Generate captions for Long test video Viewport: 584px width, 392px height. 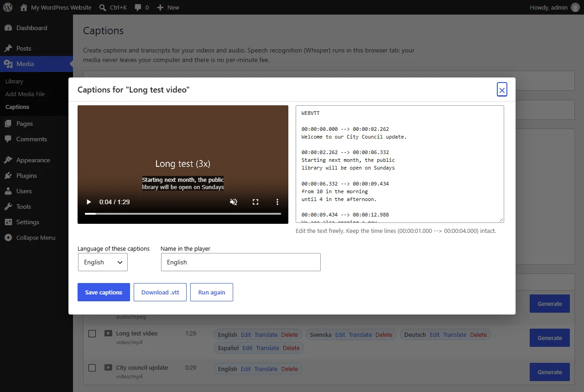point(550,338)
